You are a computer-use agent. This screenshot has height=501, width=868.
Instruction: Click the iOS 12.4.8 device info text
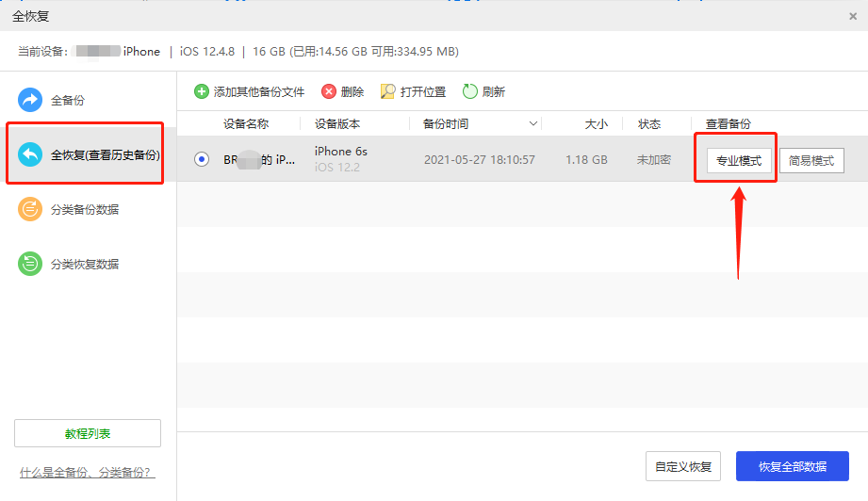(207, 52)
